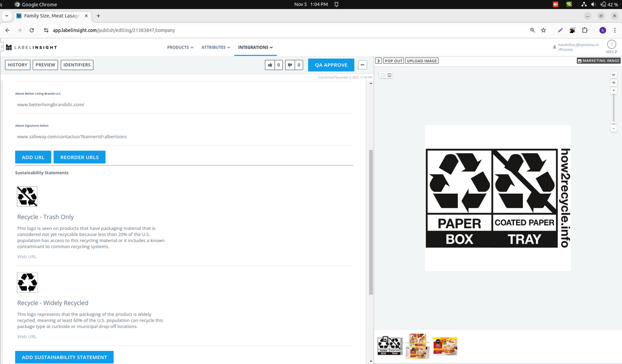
Task: Open the INTEGRATIONS menu
Action: pyautogui.click(x=255, y=47)
